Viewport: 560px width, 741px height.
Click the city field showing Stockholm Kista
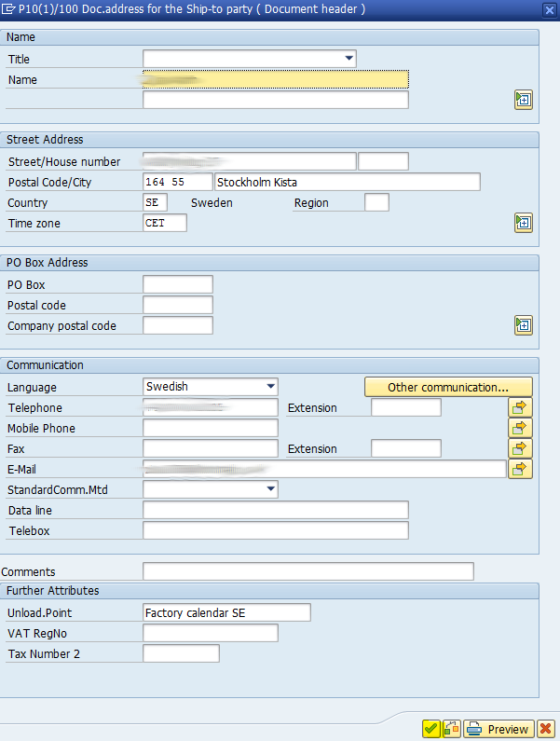pos(347,182)
